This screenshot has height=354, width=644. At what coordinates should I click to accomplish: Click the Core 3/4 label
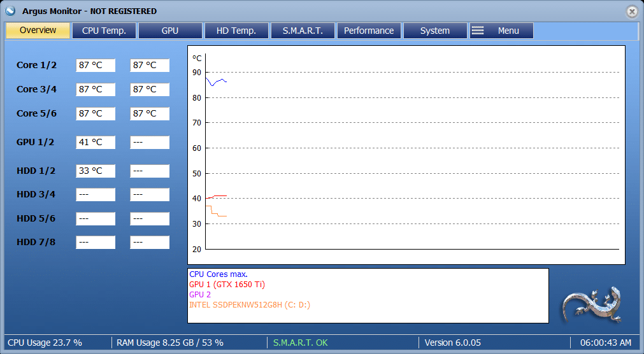point(36,89)
